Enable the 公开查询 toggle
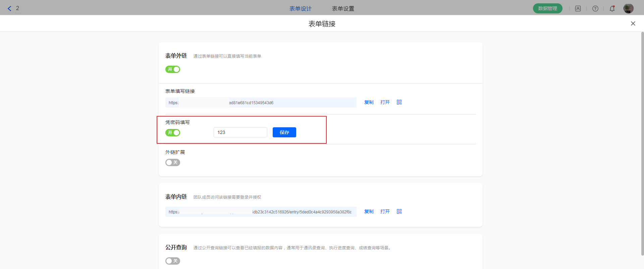Screen dimensions: 644x269 [x=173, y=261]
